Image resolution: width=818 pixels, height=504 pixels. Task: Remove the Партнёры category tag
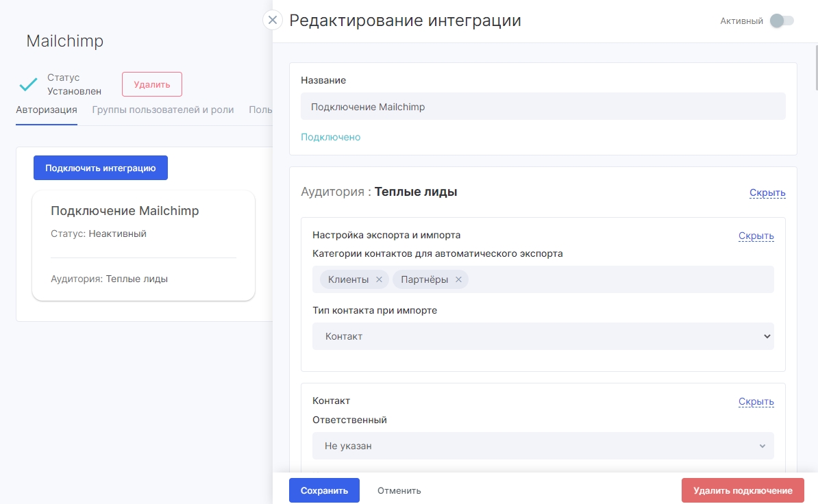[x=458, y=279]
